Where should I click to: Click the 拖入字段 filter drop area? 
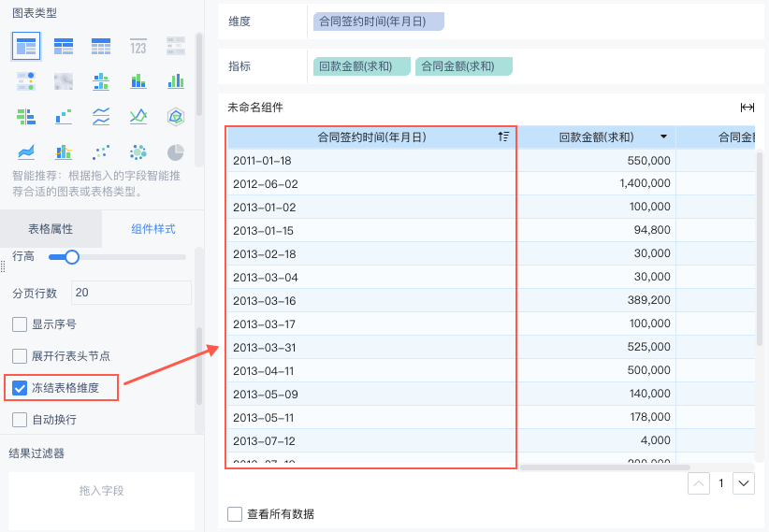coord(102,491)
